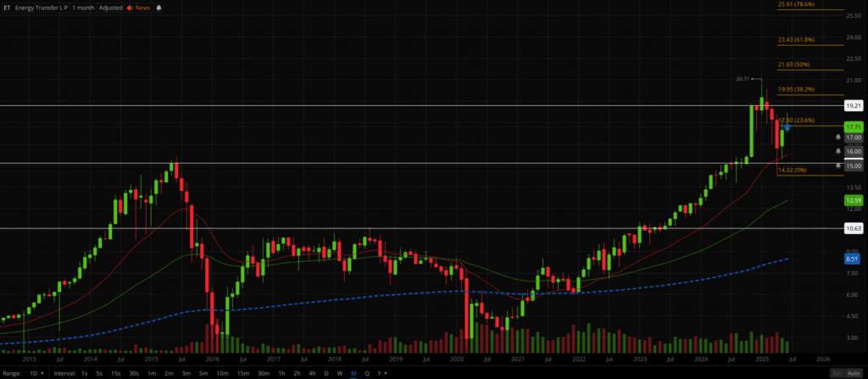Click the alert bell at price 17.00
This screenshot has height=379, width=868.
click(838, 137)
